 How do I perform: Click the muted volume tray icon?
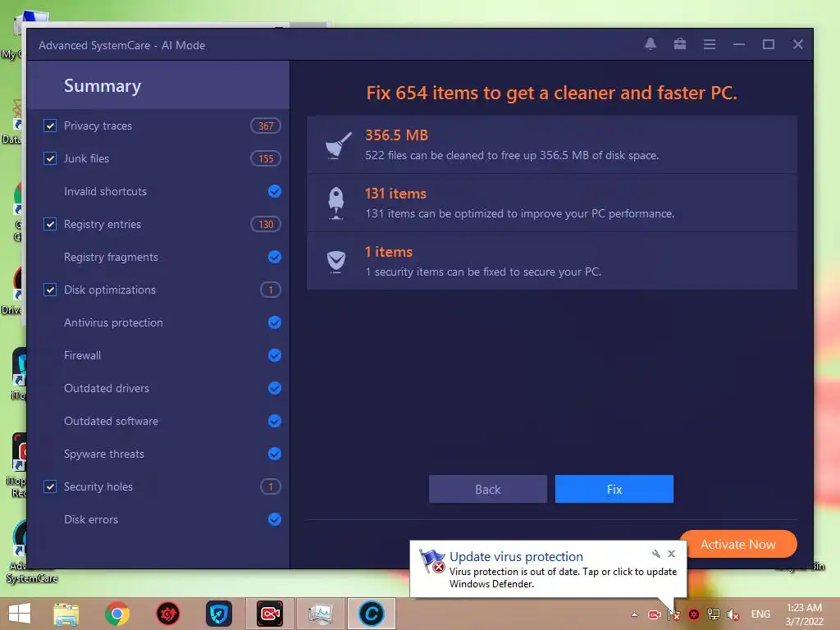[x=733, y=614]
